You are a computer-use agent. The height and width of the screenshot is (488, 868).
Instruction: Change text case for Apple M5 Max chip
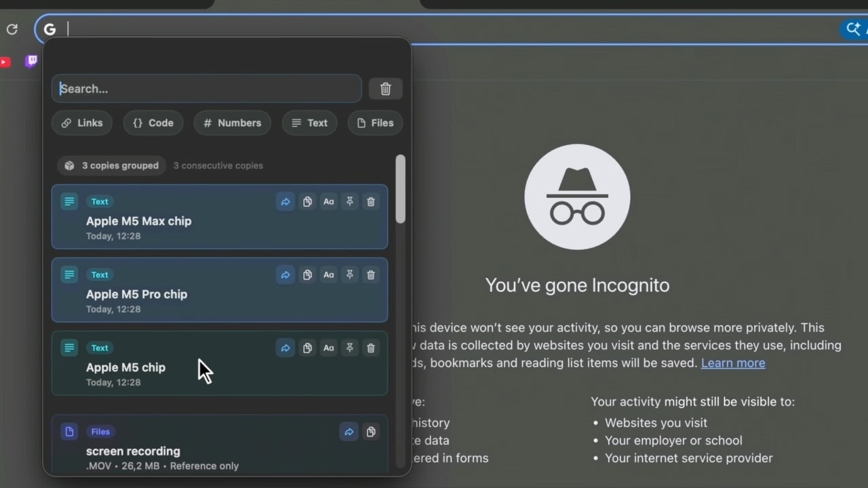click(328, 202)
